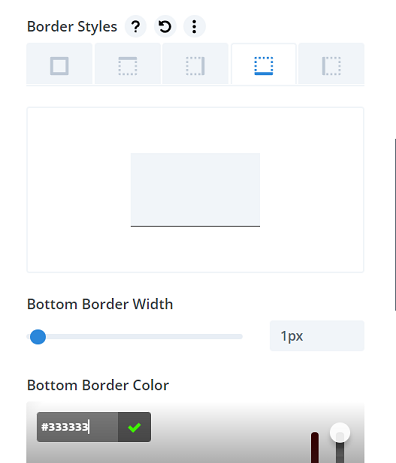Click the Bottom Border Width label
Viewport: 396px width, 463px height.
click(100, 304)
